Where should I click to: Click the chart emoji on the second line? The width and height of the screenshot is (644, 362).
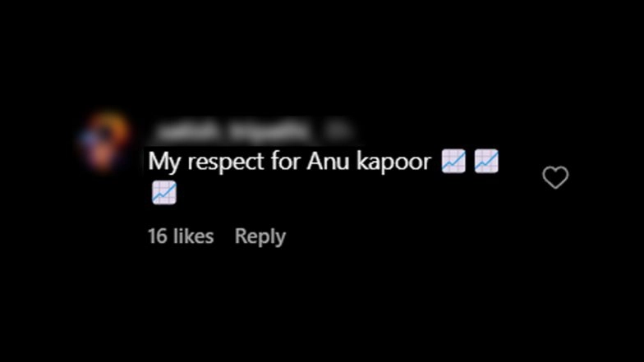[164, 192]
